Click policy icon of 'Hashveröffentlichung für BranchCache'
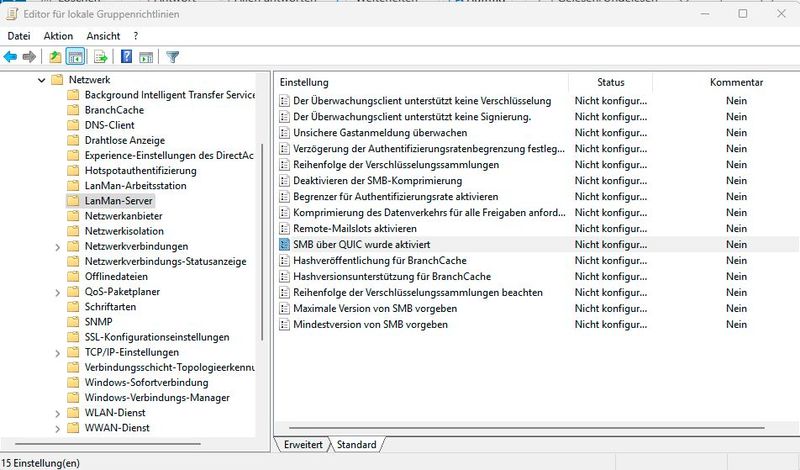Image resolution: width=800 pixels, height=470 pixels. tap(284, 261)
